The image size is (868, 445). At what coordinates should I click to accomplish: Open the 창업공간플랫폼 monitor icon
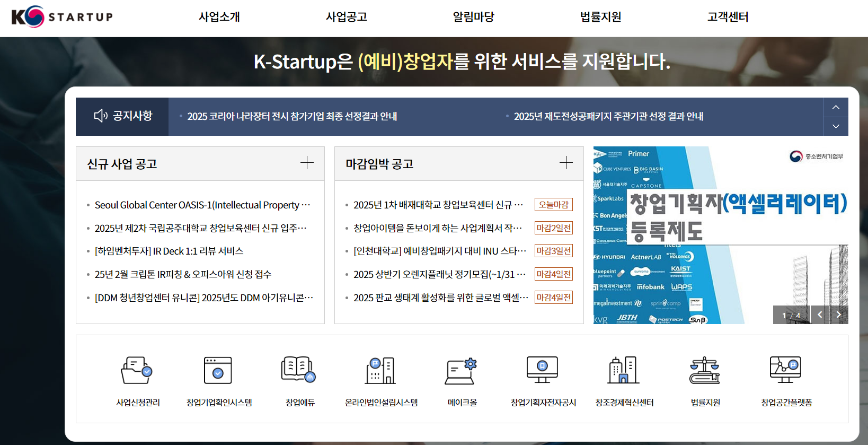pyautogui.click(x=785, y=370)
